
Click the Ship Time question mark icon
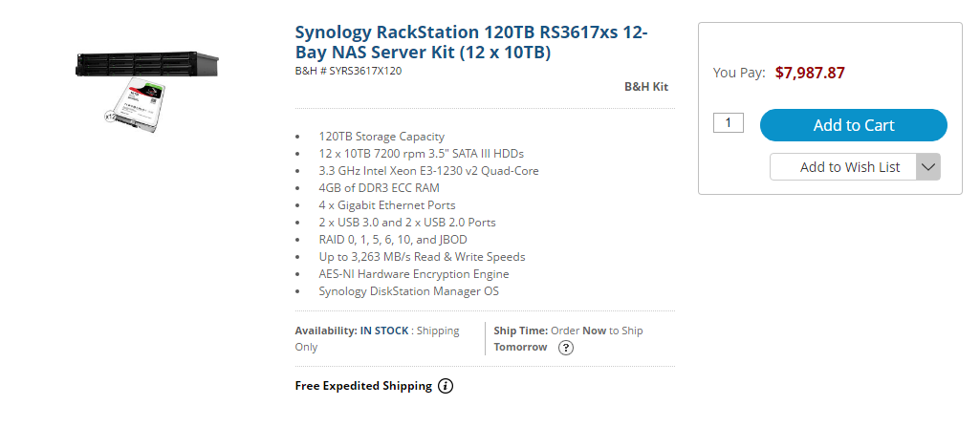(x=566, y=348)
